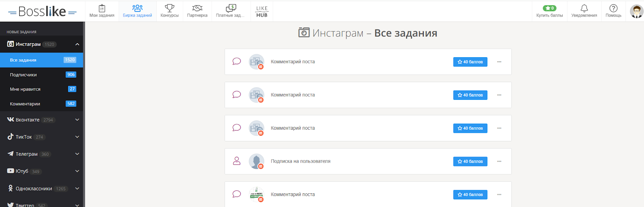Click 40 баллов on Подписка на пользователя task
This screenshot has width=644, height=207.
[x=470, y=161]
